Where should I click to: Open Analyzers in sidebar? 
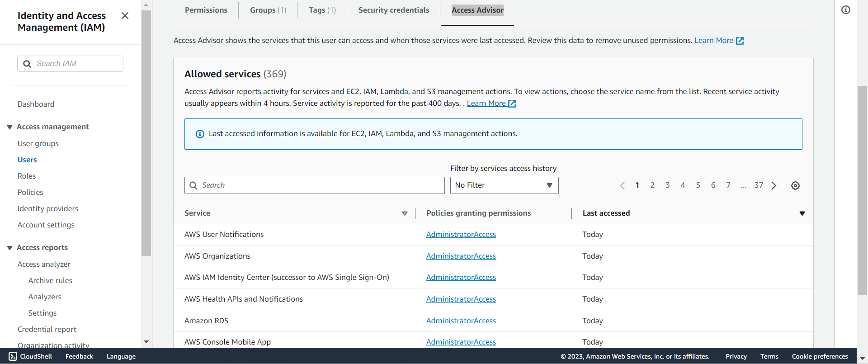coord(45,297)
